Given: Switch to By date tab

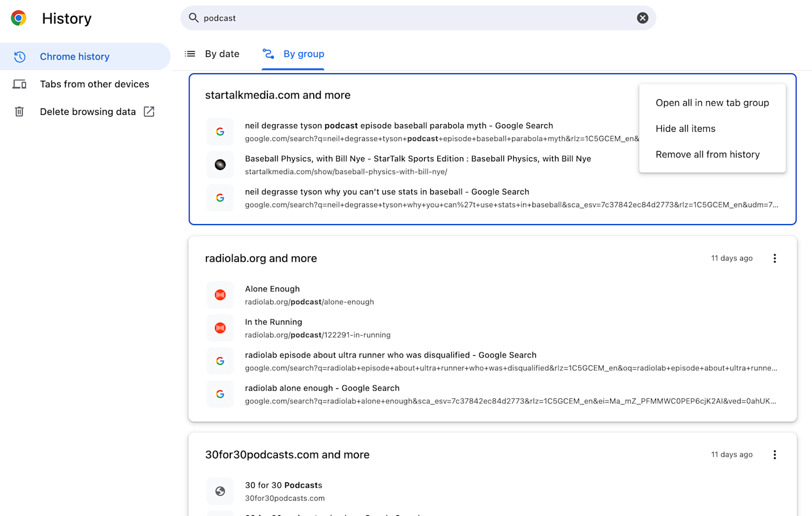Looking at the screenshot, I should pyautogui.click(x=212, y=54).
